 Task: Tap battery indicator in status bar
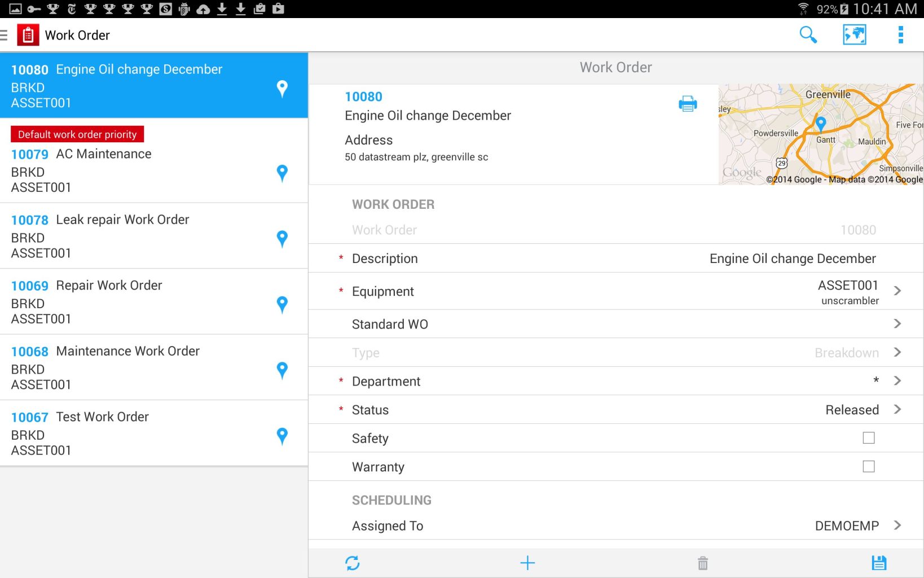tap(844, 9)
